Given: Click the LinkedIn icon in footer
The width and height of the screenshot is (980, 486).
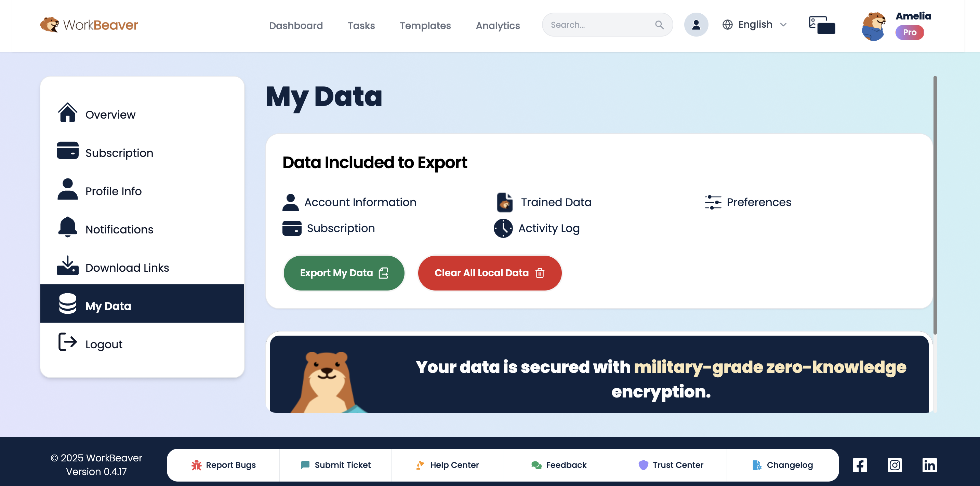Looking at the screenshot, I should [929, 465].
